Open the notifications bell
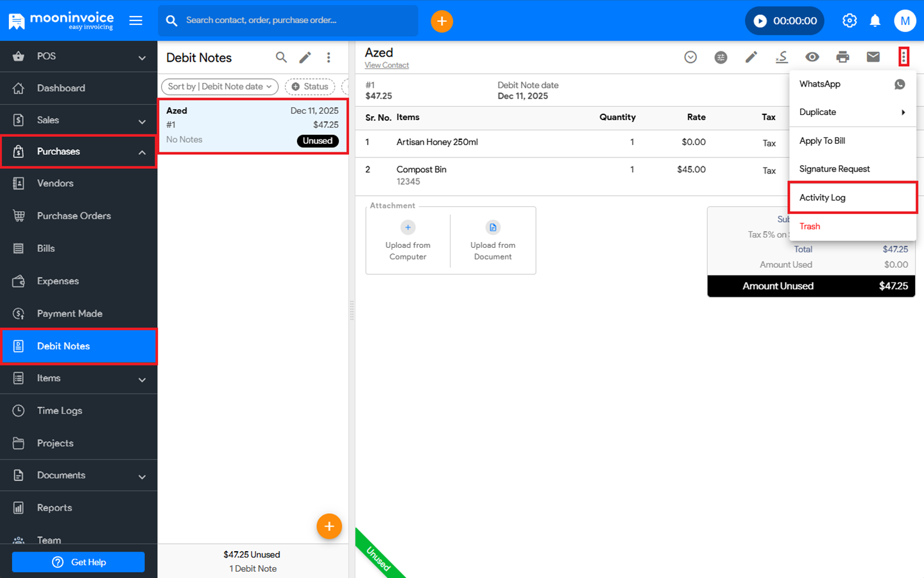The height and width of the screenshot is (578, 924). coord(875,21)
